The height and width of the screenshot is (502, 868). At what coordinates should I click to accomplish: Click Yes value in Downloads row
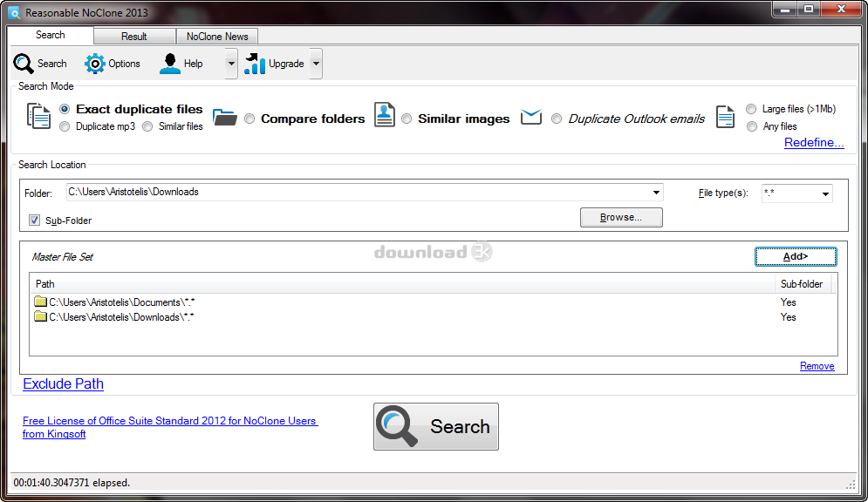789,317
